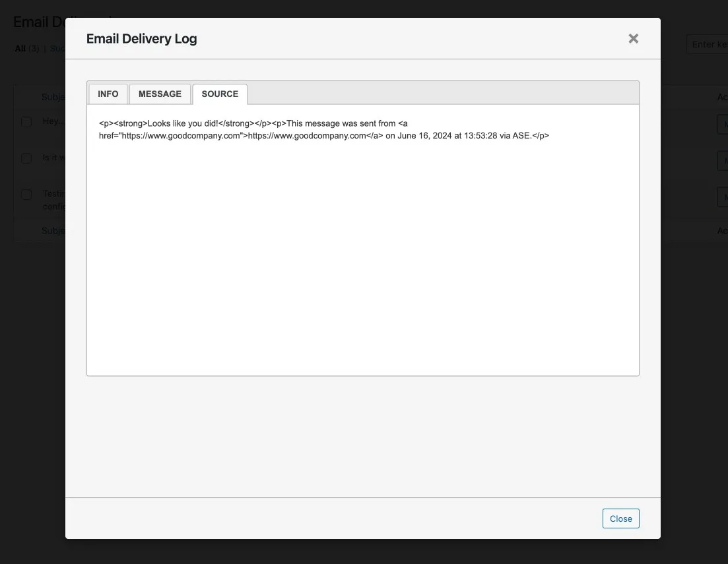This screenshot has height=564, width=728.
Task: Open the MESSAGE tab
Action: click(160, 94)
